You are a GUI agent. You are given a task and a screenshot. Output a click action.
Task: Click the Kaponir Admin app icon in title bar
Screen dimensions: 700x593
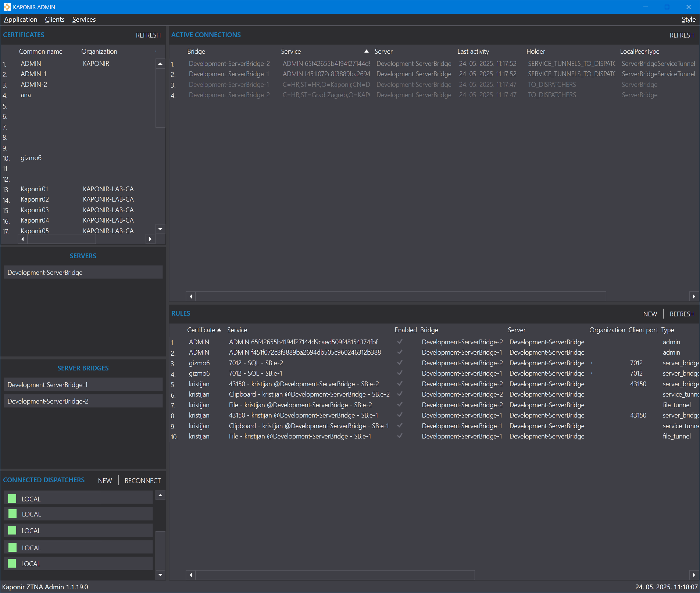tap(7, 7)
